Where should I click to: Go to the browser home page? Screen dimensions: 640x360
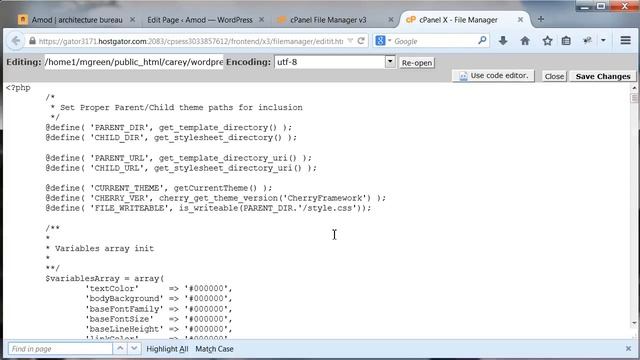coord(525,40)
